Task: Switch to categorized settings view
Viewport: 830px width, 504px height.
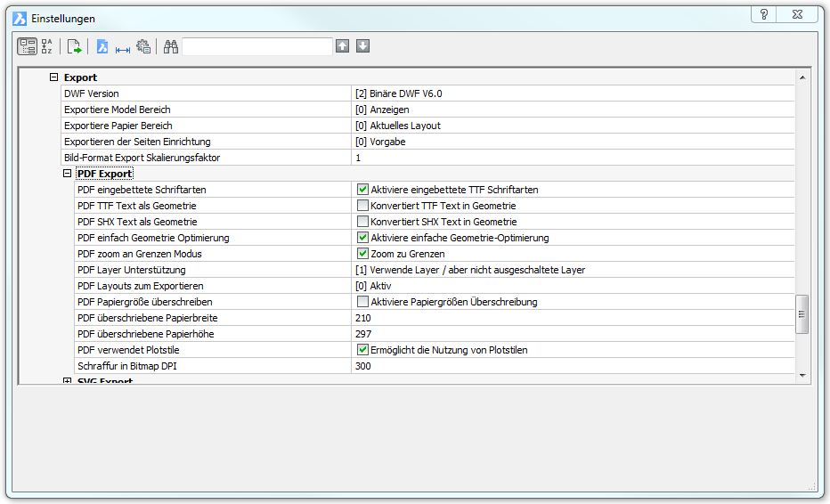Action: [x=28, y=46]
